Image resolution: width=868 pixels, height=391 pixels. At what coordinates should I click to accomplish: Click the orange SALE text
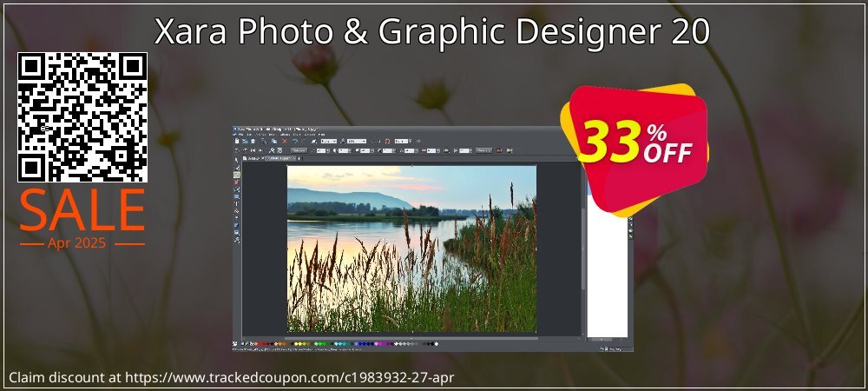(82, 211)
